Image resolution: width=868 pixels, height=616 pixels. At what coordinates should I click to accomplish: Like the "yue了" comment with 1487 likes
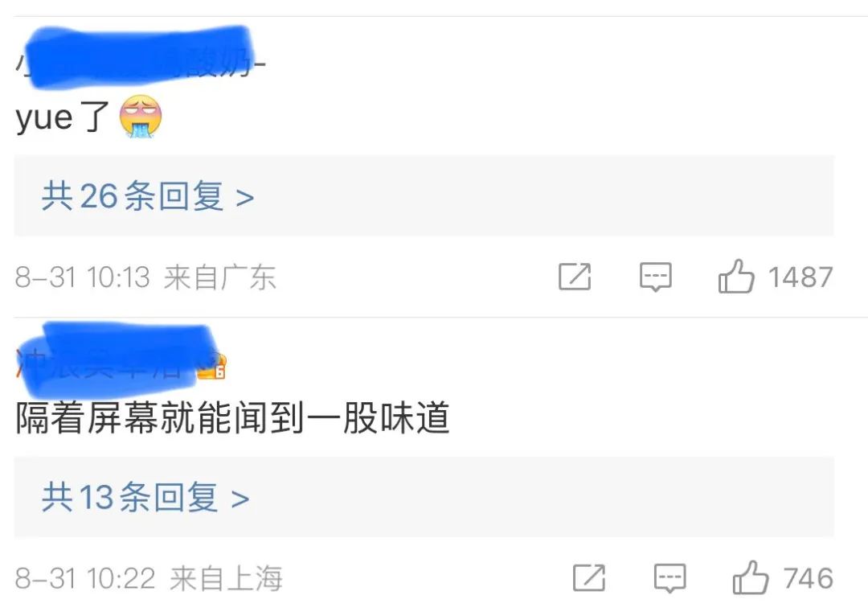coord(735,276)
